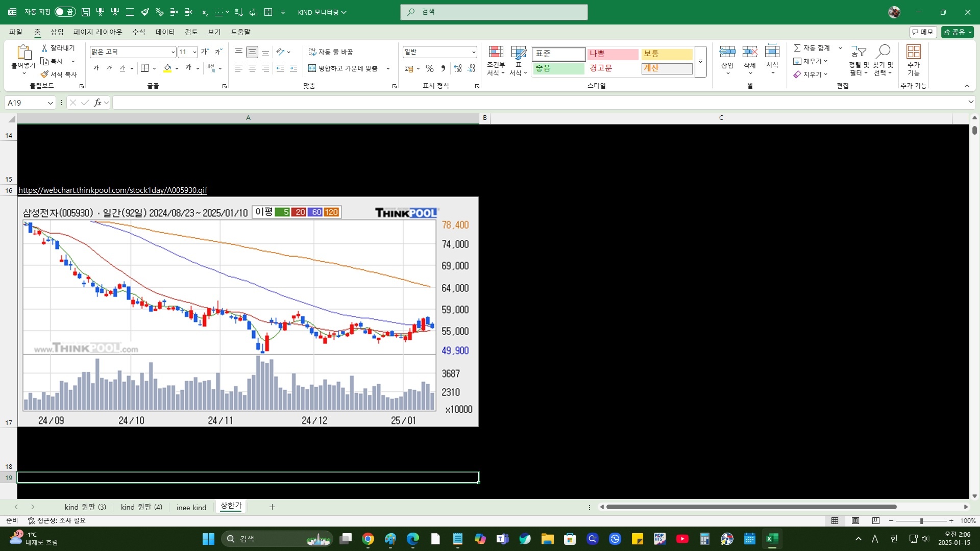
Task: Toggle 자동 줄 바꿈 wrap text
Action: pos(331,52)
